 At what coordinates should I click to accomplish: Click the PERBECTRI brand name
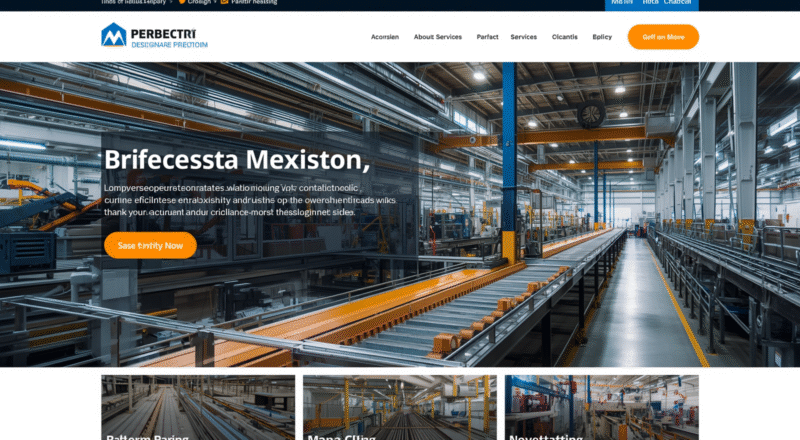(x=163, y=34)
